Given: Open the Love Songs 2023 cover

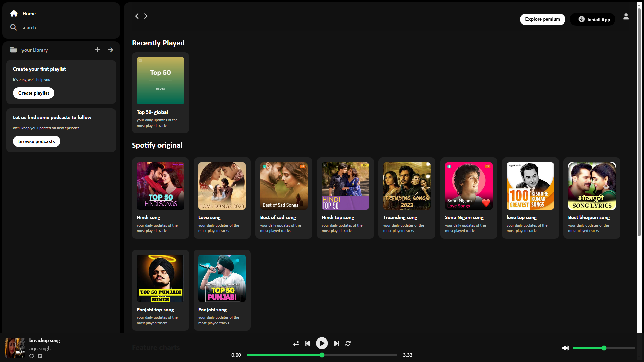Looking at the screenshot, I should (x=222, y=186).
